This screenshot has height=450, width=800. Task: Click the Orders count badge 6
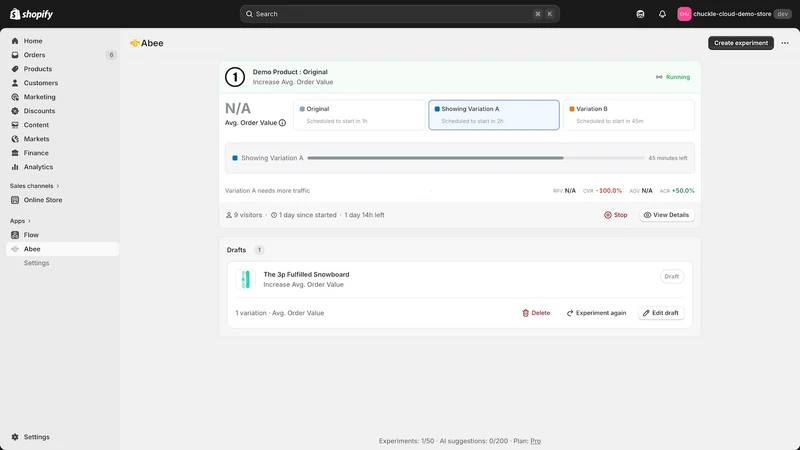point(111,55)
